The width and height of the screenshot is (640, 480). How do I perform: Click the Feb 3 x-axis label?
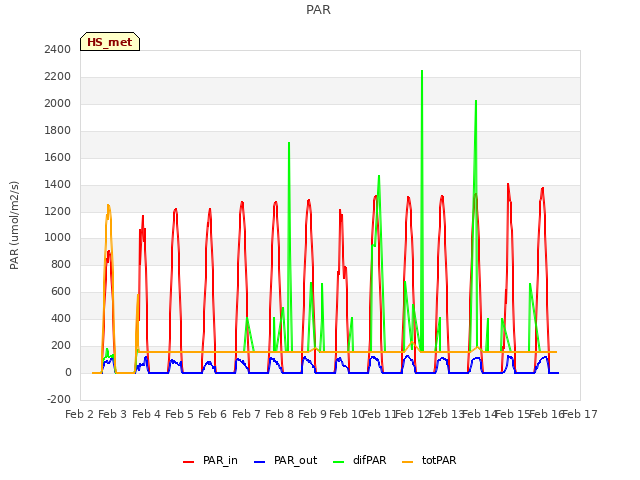click(113, 414)
